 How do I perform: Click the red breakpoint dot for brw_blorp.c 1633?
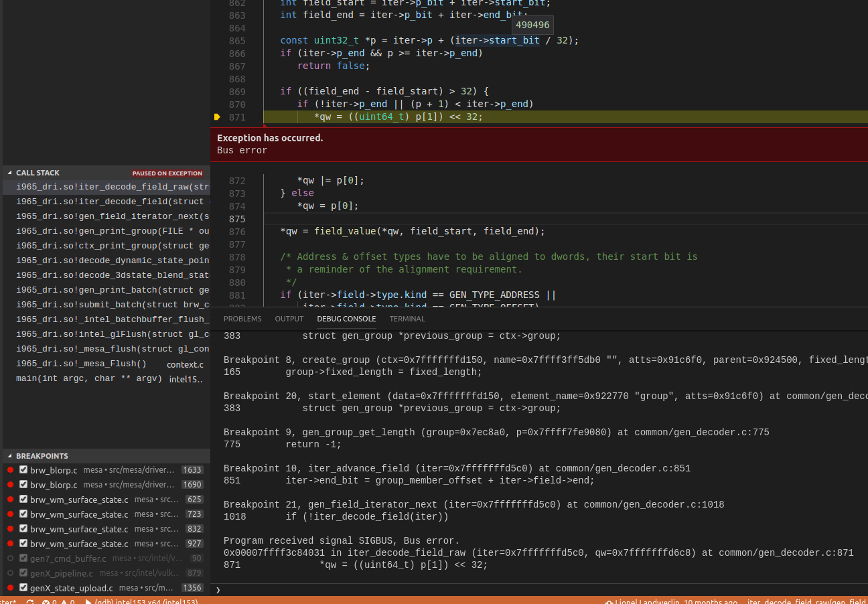10,470
